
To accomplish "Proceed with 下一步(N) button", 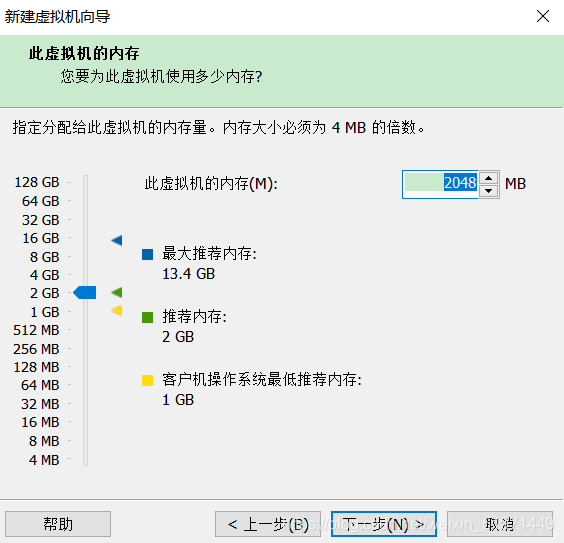I will [384, 524].
